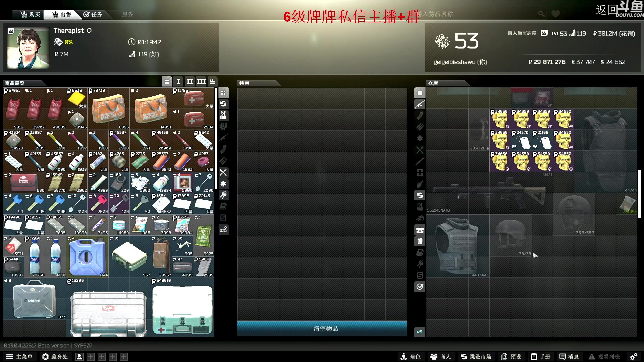Open the 商人 traders screen
This screenshot has height=362, width=644.
click(x=441, y=357)
